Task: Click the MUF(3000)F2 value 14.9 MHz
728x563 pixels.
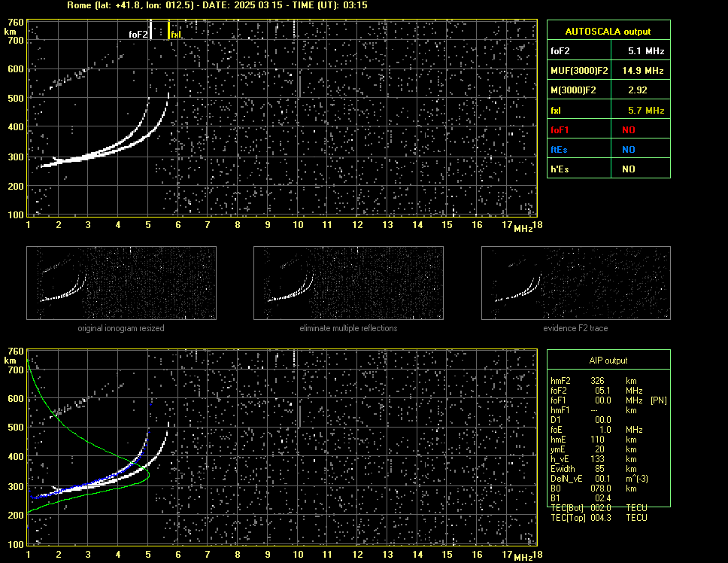Action: [x=643, y=71]
